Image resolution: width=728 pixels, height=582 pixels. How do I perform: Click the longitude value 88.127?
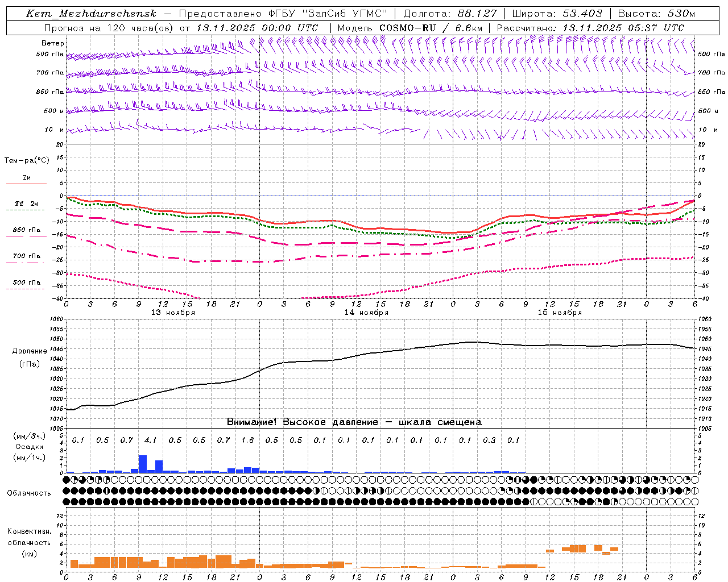point(478,14)
